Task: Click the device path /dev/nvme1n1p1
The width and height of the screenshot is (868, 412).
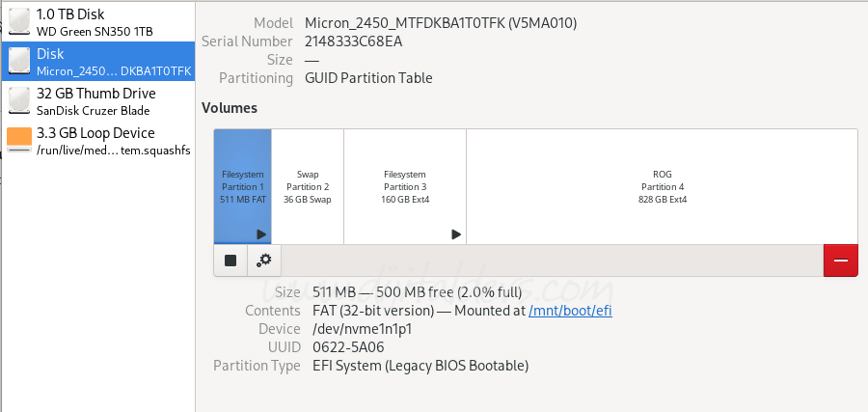Action: [363, 329]
